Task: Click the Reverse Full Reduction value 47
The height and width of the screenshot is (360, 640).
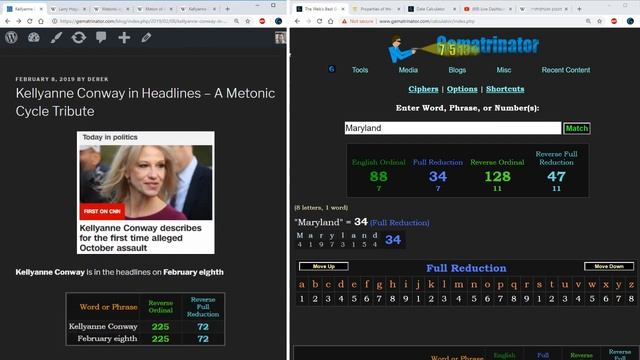Action: 556,176
